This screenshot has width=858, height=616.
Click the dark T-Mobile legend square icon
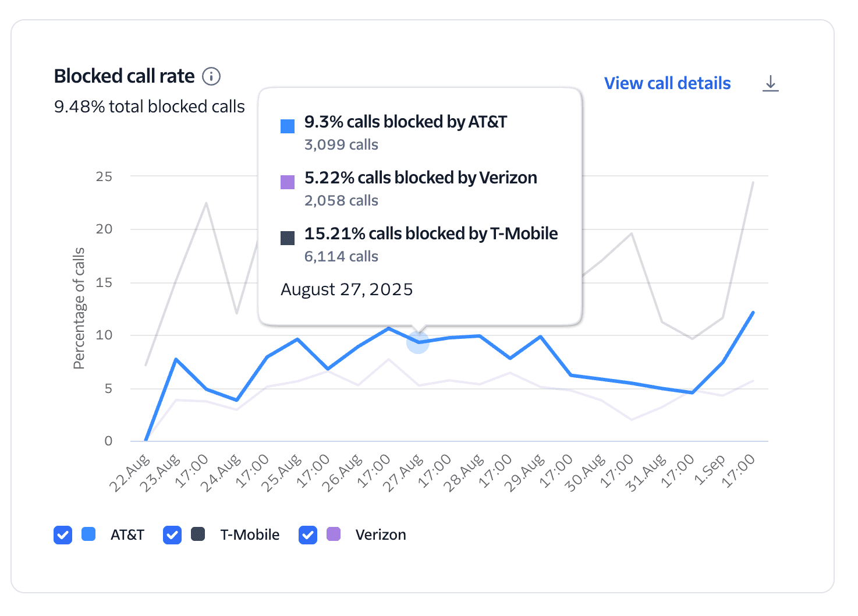coord(198,534)
